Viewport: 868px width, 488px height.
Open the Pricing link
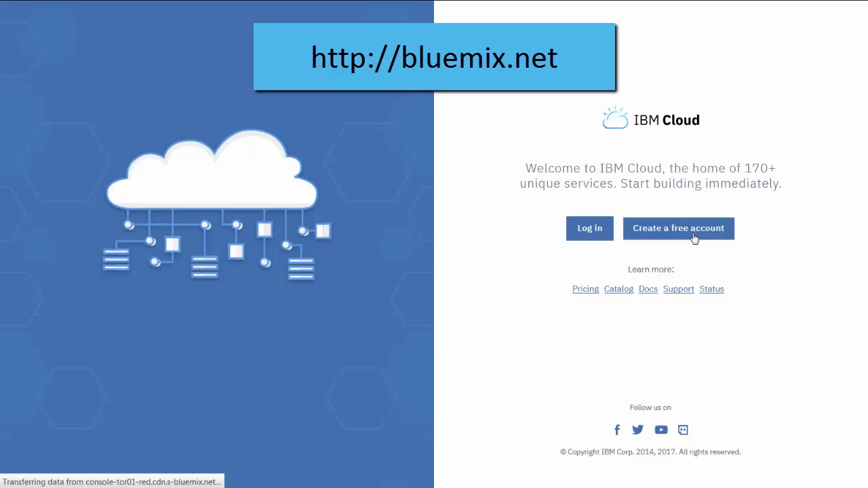coord(585,289)
